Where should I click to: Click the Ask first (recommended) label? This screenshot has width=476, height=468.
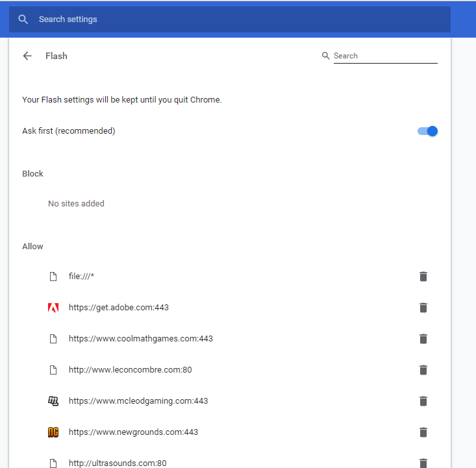coord(69,131)
